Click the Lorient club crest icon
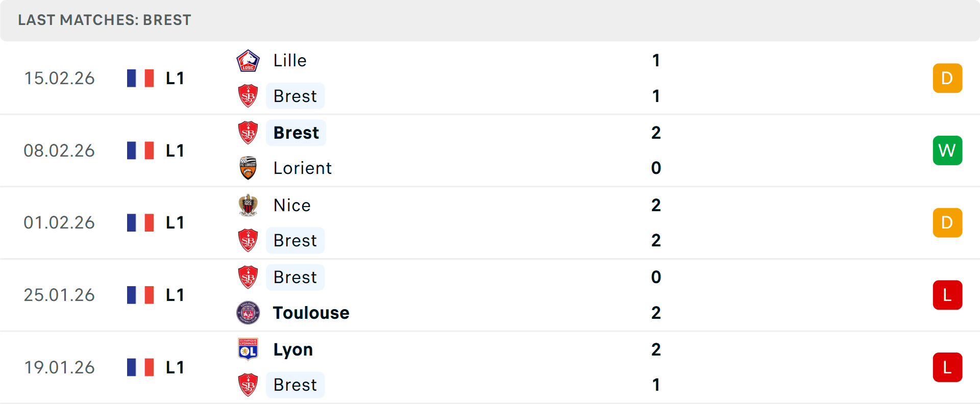 248,168
